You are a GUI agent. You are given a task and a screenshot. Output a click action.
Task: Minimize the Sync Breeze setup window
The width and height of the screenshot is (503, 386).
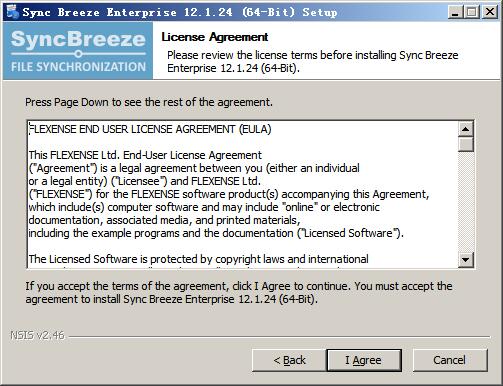(455, 12)
